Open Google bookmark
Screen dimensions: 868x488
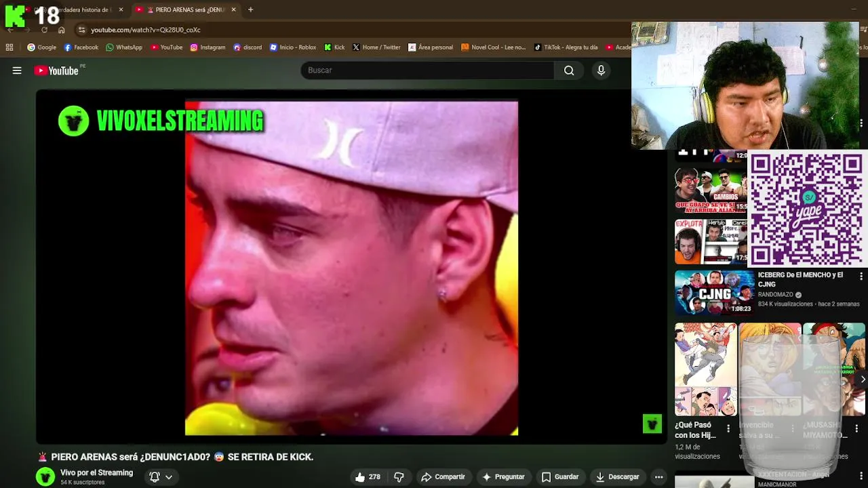41,47
